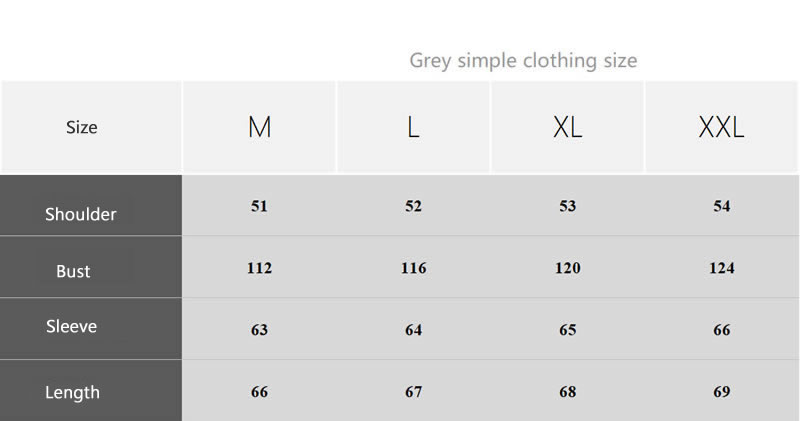Click the Length row label

72,392
